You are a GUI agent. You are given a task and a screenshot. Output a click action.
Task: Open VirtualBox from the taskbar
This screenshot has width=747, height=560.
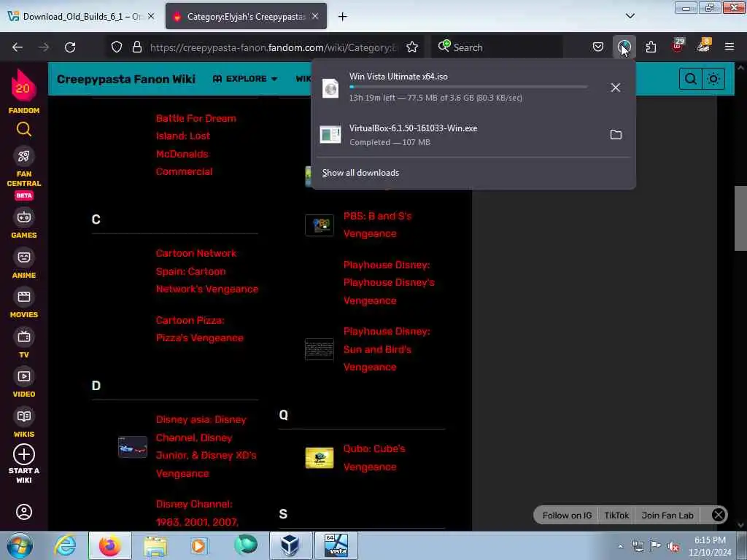[290, 545]
